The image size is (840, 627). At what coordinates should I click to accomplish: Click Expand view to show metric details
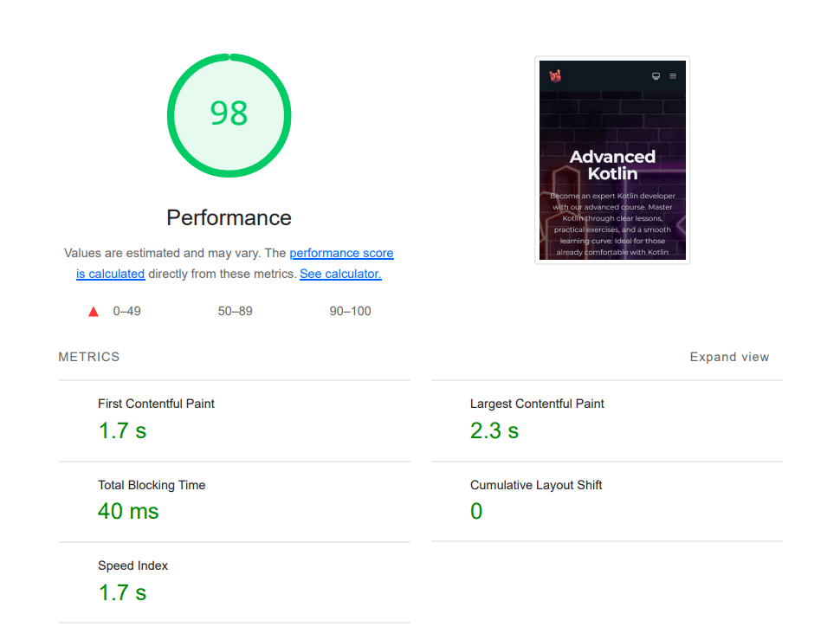[x=729, y=356]
